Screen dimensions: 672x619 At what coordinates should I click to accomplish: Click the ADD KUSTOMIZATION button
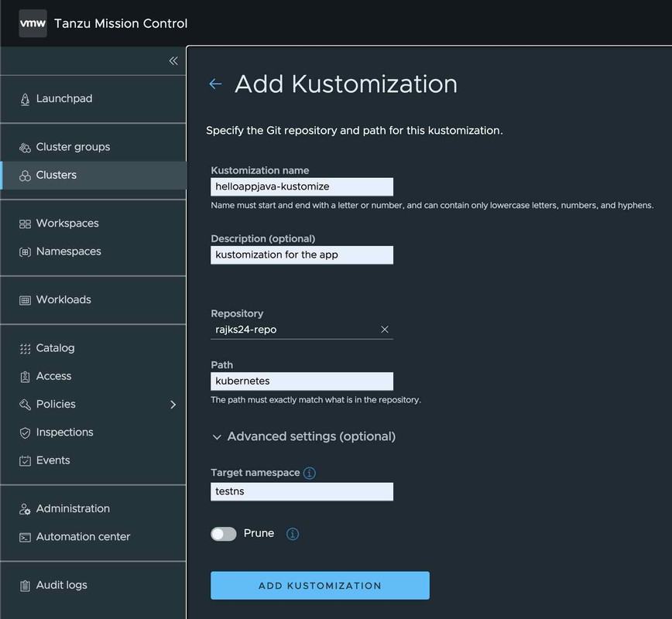[x=320, y=586]
